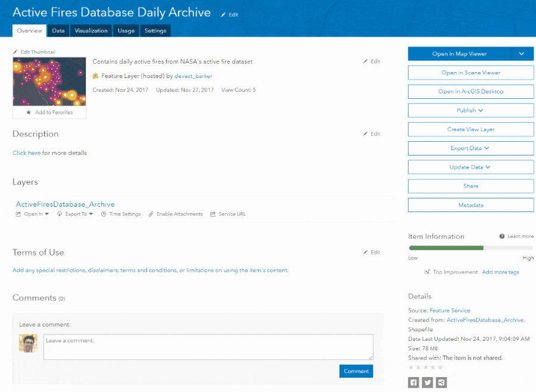Image resolution: width=536 pixels, height=392 pixels.
Task: Click the Service URL icon
Action: (x=213, y=214)
